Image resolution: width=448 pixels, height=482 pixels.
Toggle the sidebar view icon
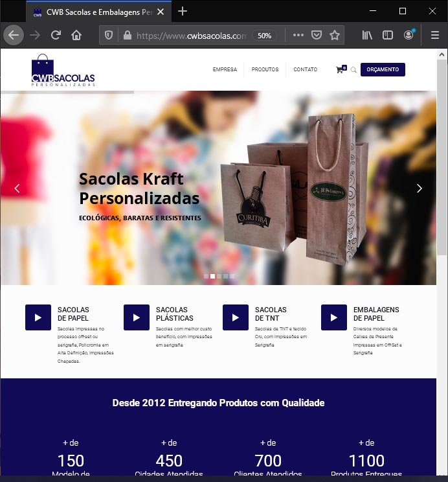(x=388, y=36)
